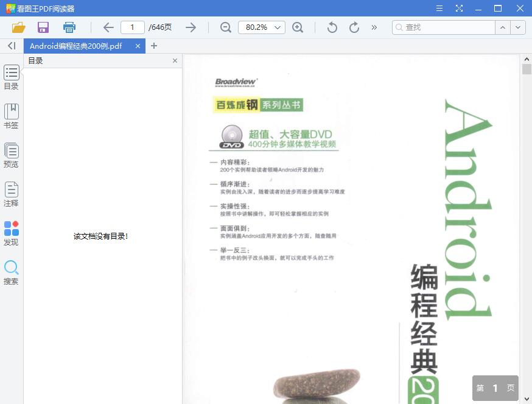Select the 书签 bookmarks panel icon

(x=11, y=116)
